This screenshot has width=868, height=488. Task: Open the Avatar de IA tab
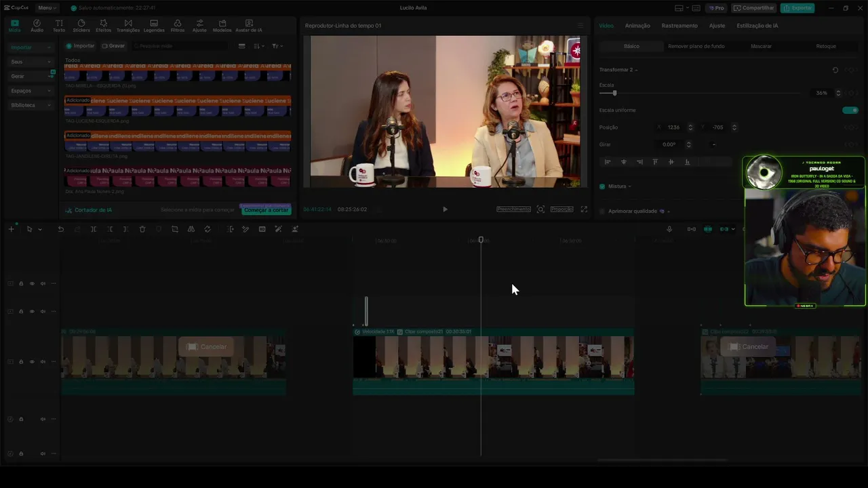pyautogui.click(x=249, y=26)
